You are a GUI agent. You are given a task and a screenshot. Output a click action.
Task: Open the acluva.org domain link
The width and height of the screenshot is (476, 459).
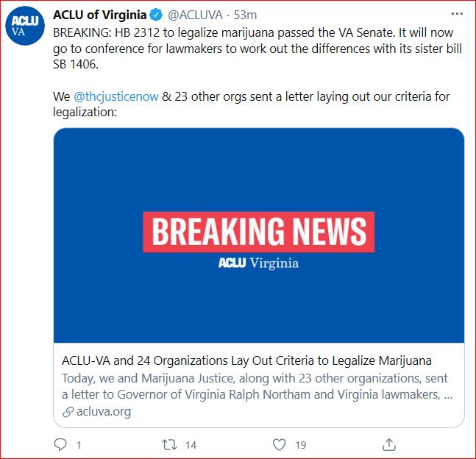[104, 412]
